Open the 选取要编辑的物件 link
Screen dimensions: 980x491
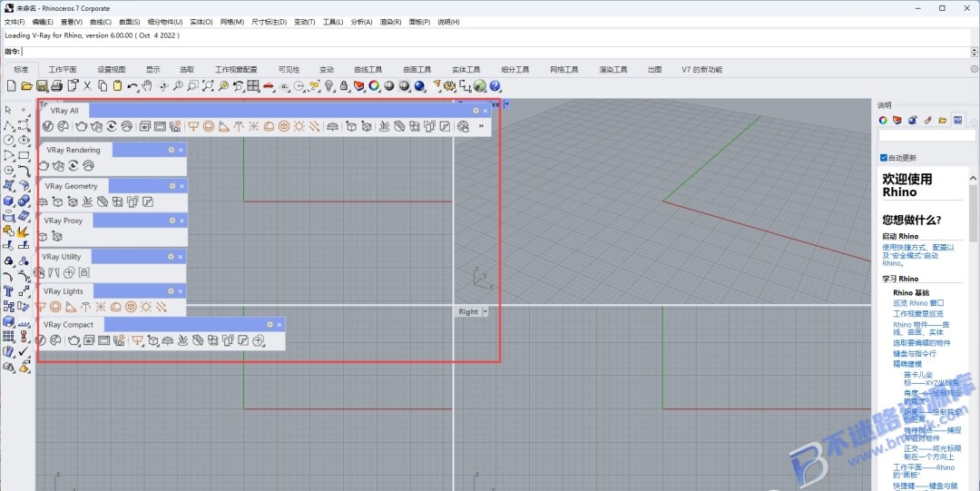(922, 343)
